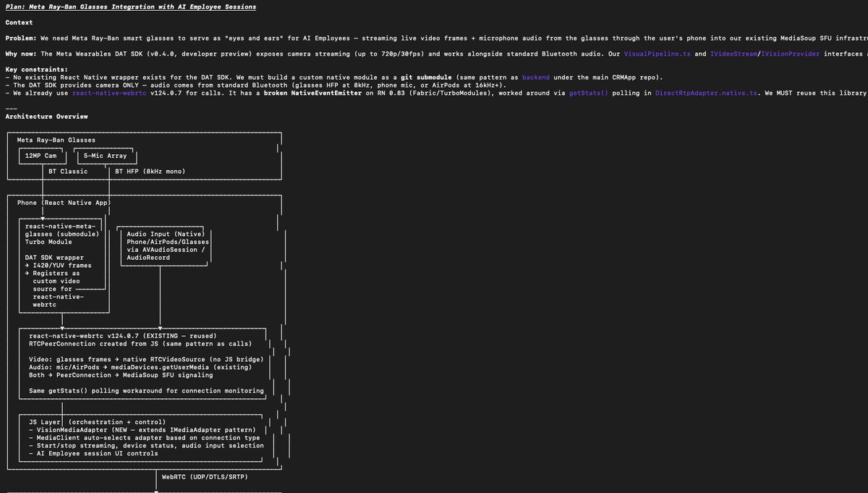Select the Video: glasses frames line
This screenshot has height=493, width=868.
tap(146, 359)
